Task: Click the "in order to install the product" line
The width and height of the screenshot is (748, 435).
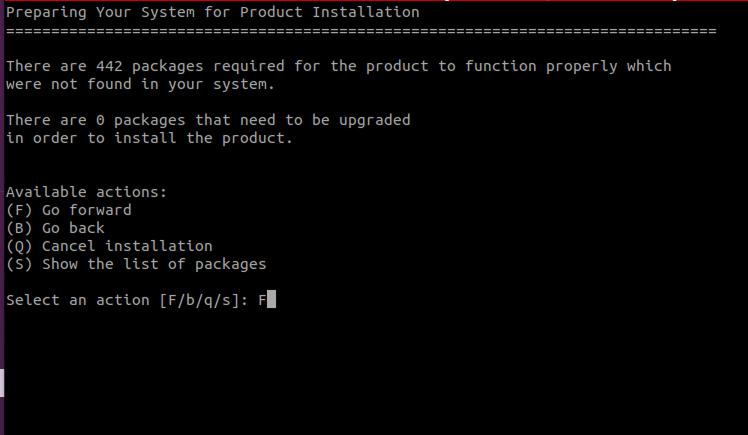Action: (x=149, y=138)
